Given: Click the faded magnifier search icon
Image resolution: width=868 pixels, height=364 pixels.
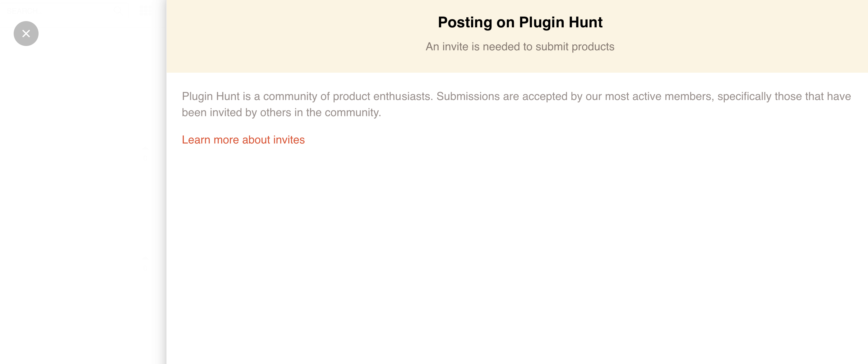Looking at the screenshot, I should [x=118, y=11].
